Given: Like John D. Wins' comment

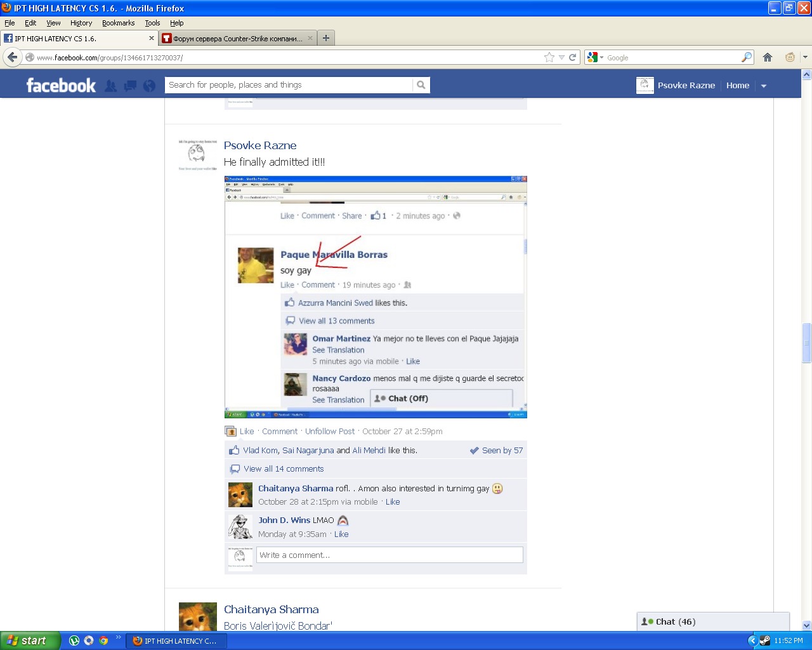Looking at the screenshot, I should 341,534.
